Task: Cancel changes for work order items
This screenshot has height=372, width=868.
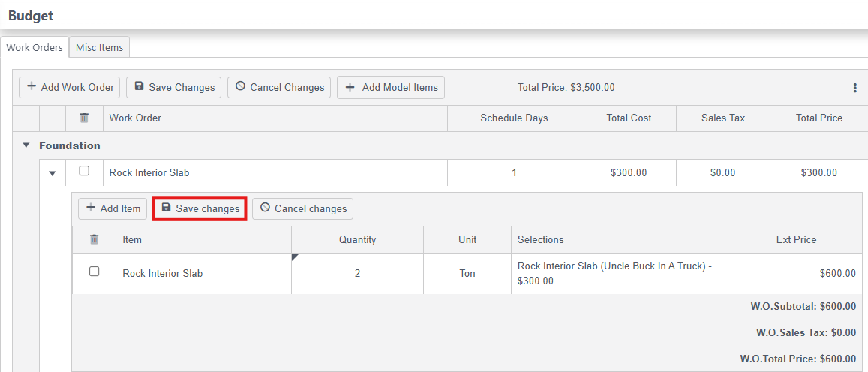Action: [x=302, y=208]
